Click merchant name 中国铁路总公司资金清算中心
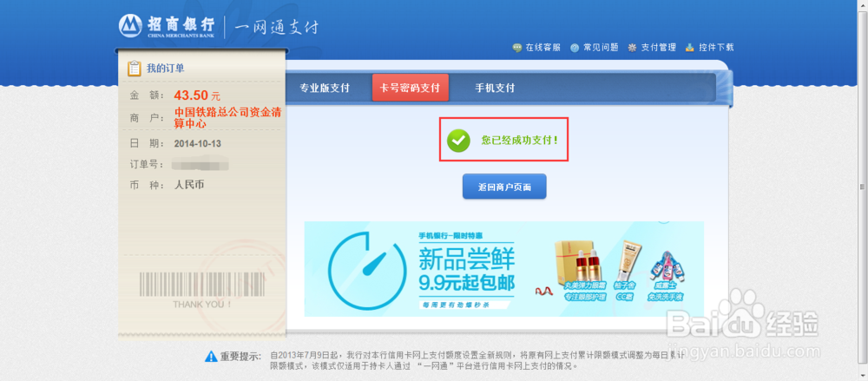 click(227, 118)
